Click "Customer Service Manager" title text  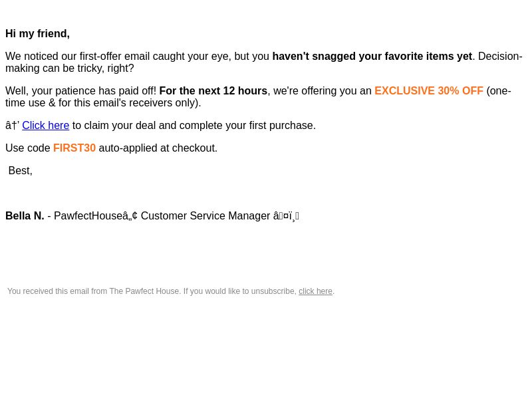pyautogui.click(x=205, y=215)
